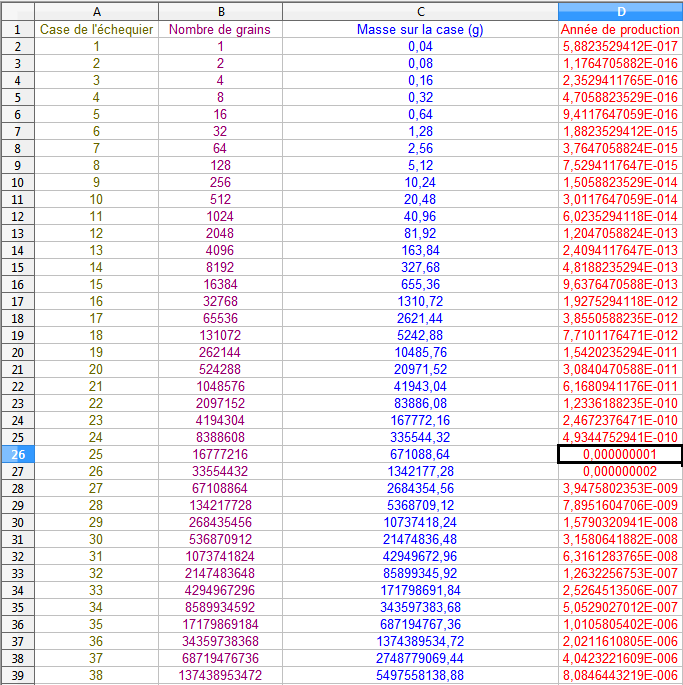Select the row 1 header

coord(17,29)
